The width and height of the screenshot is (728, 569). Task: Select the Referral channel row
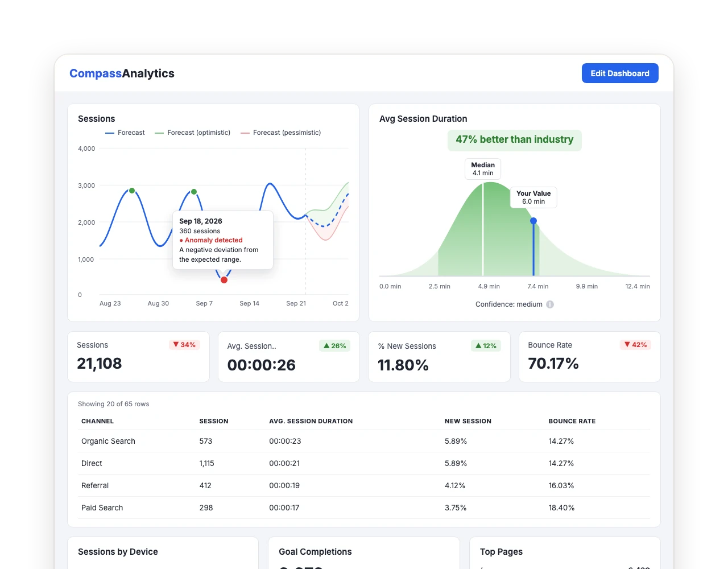364,485
